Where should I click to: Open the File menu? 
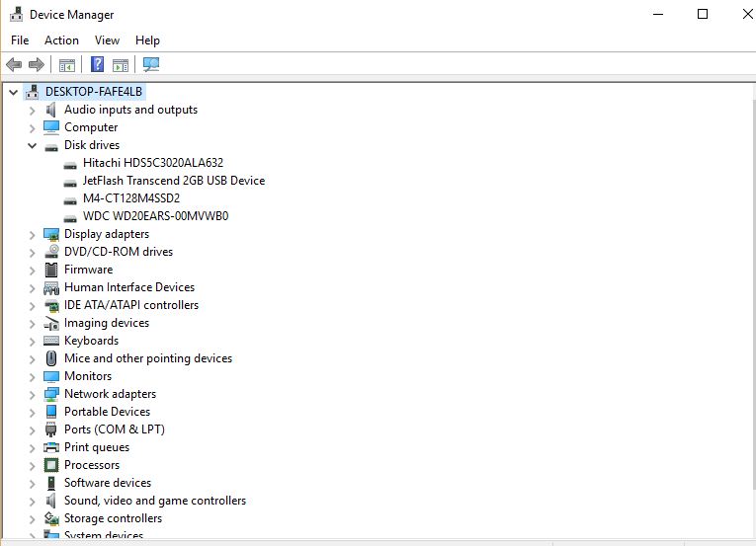[20, 40]
